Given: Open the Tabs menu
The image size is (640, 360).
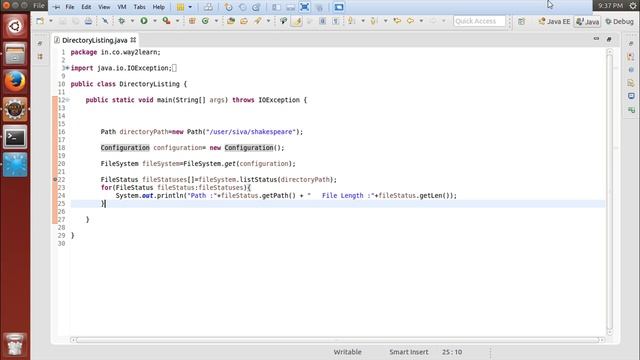Looking at the screenshot, I should pos(140,7).
